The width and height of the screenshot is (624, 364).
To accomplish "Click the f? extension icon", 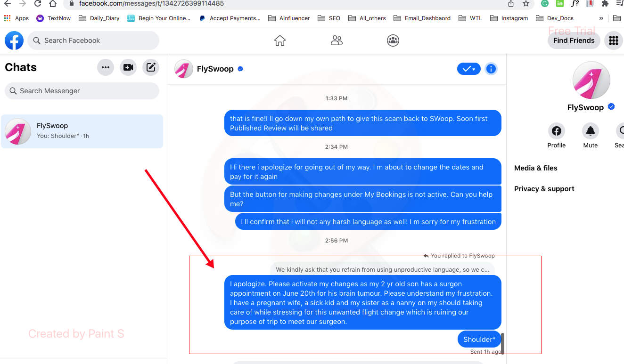I will [575, 4].
